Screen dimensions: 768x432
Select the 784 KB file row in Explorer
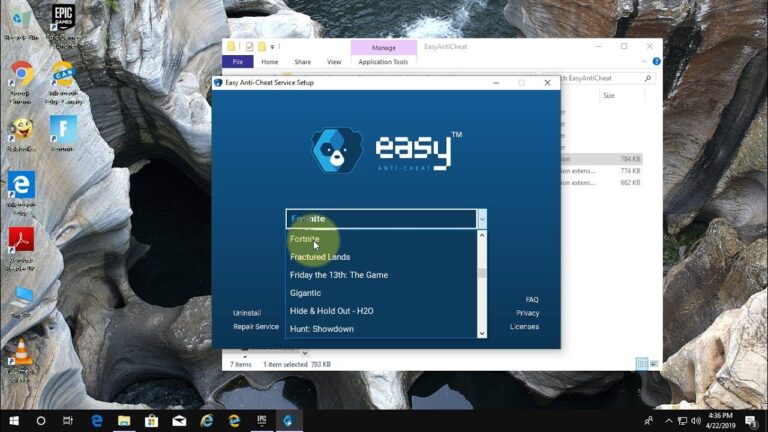[x=601, y=159]
